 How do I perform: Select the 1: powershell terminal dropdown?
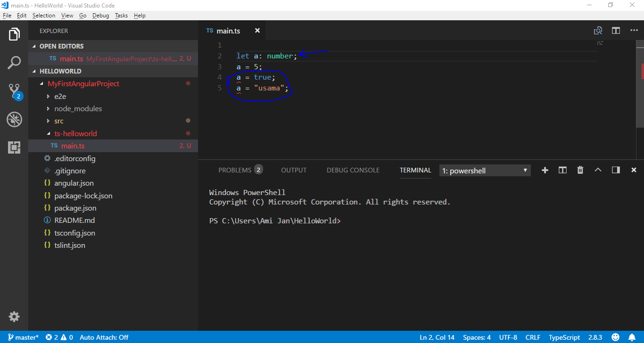[x=485, y=171]
